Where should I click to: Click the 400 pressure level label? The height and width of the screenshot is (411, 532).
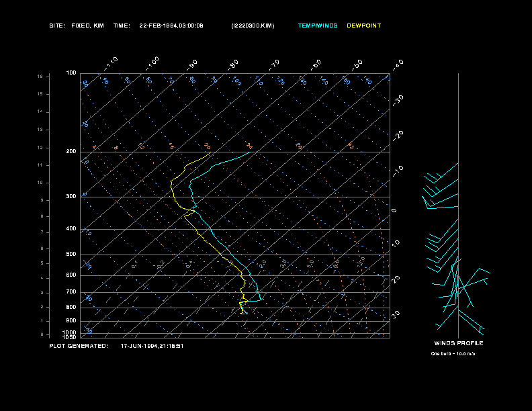click(x=71, y=228)
